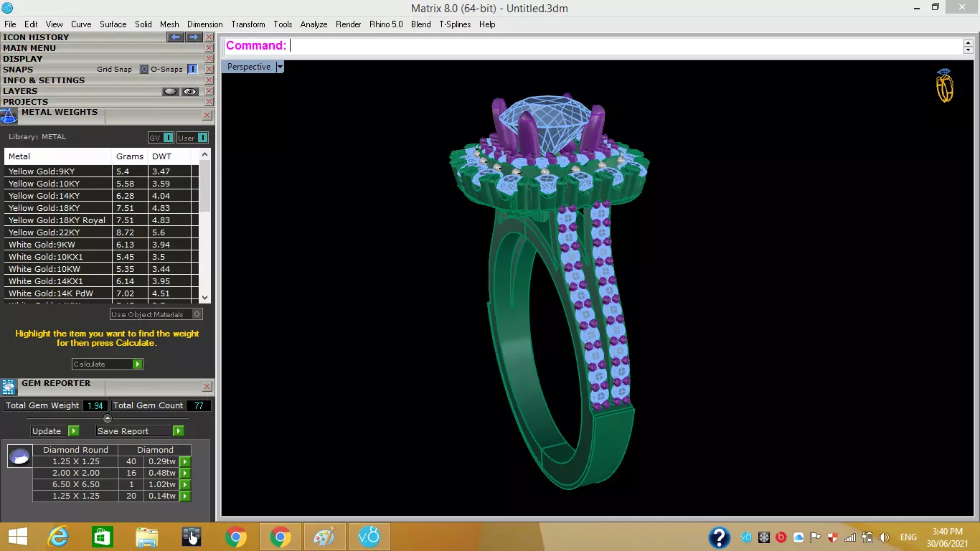Open Internet Explorer from the taskbar
Viewport: 980px width, 551px height.
58,537
